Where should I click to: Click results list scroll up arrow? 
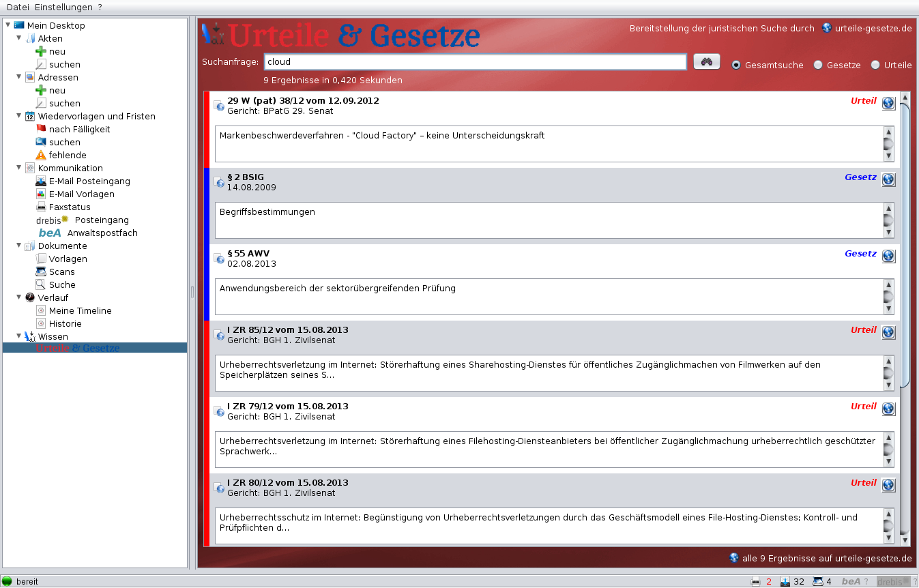pyautogui.click(x=905, y=97)
